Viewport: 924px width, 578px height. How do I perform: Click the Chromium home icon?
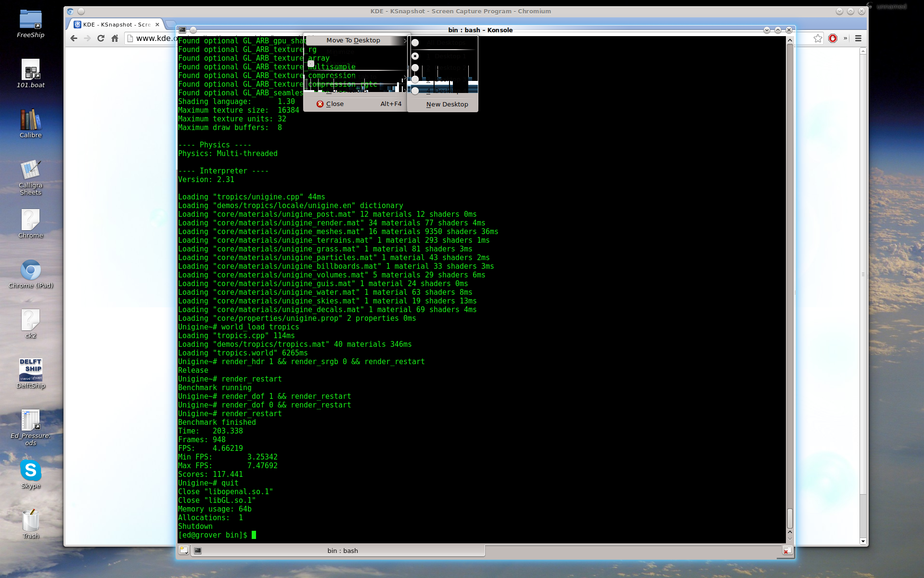coord(115,39)
